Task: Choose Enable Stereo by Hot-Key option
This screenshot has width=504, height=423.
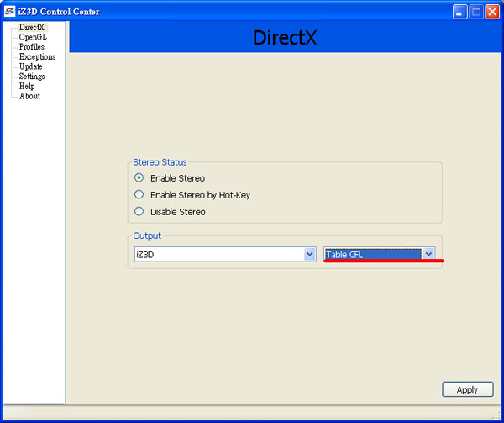Action: coord(139,194)
